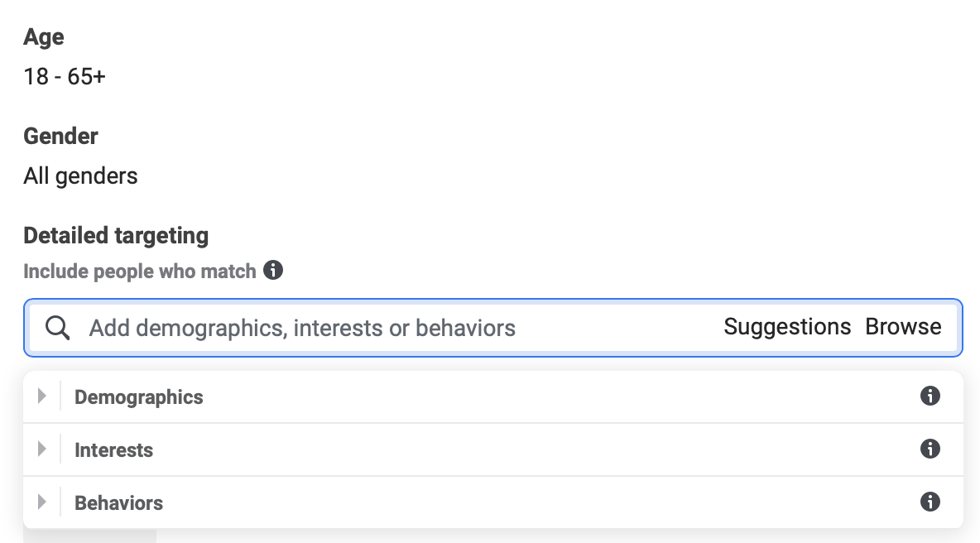Click the "Include people who match" text
The image size is (980, 543).
(140, 271)
